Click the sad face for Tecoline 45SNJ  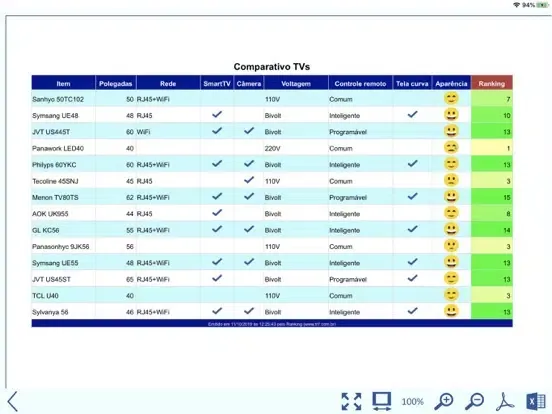(451, 180)
